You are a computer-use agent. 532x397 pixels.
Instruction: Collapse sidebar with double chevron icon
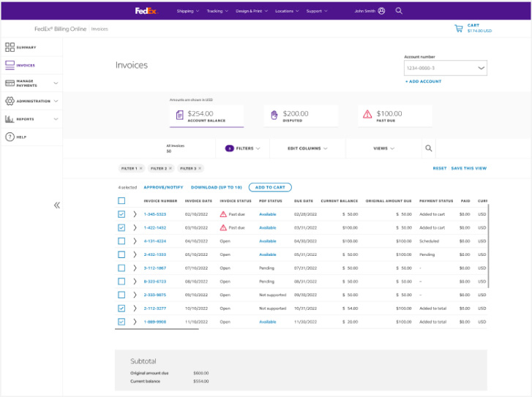tap(57, 205)
